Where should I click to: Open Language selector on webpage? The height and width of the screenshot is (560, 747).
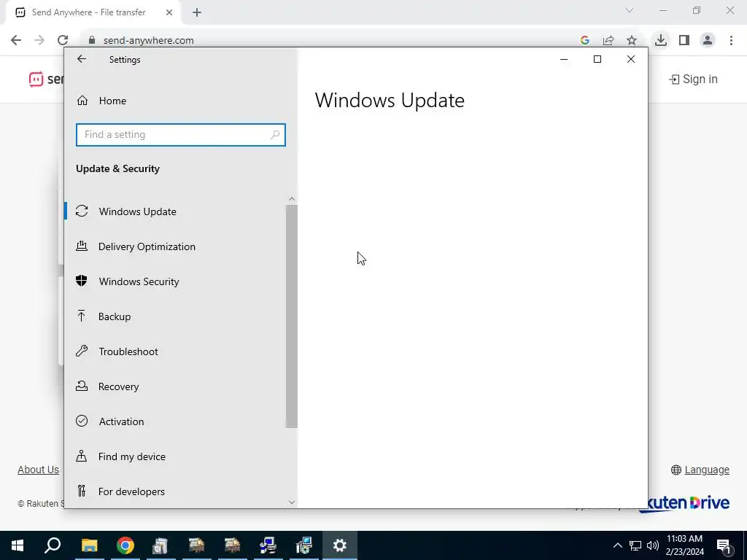[700, 470]
